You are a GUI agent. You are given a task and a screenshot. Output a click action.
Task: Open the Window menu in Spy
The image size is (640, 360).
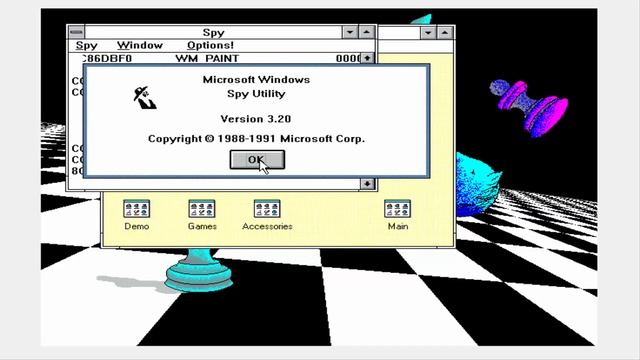click(x=140, y=45)
